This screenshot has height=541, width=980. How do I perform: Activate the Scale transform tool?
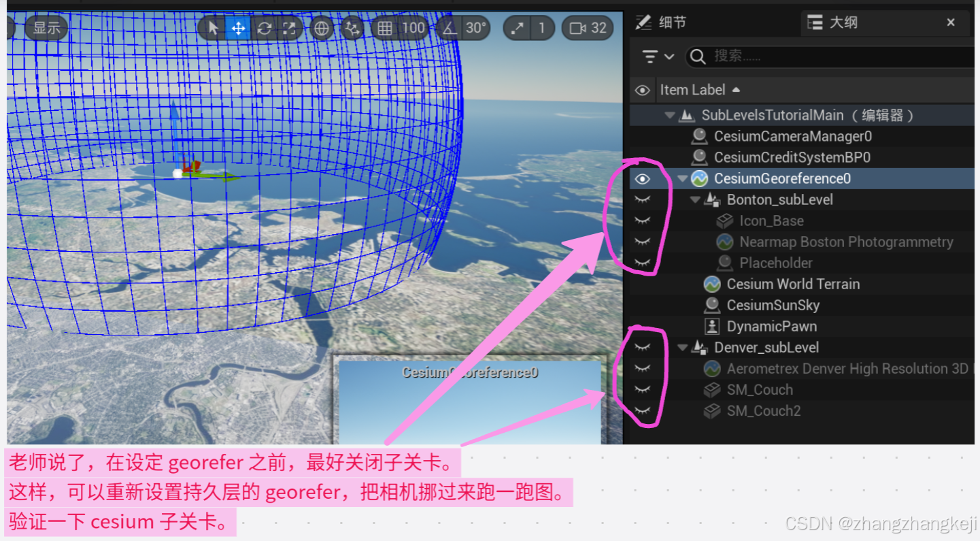[x=288, y=28]
